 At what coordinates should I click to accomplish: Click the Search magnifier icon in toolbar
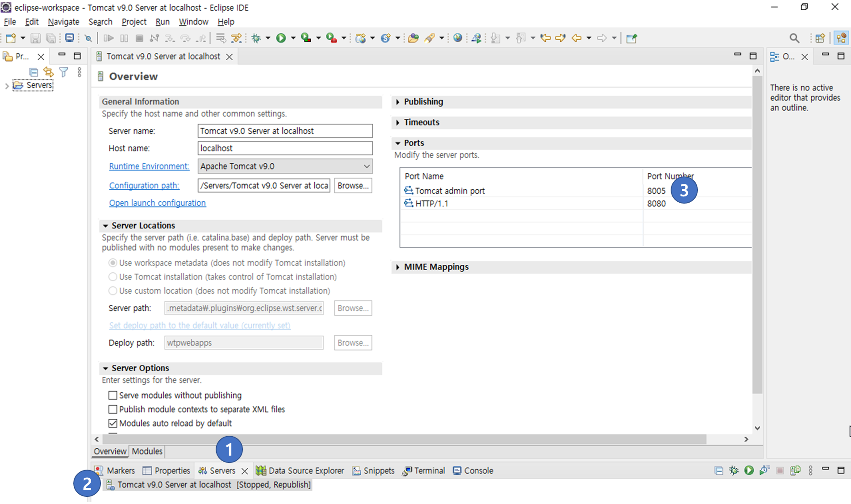point(794,38)
